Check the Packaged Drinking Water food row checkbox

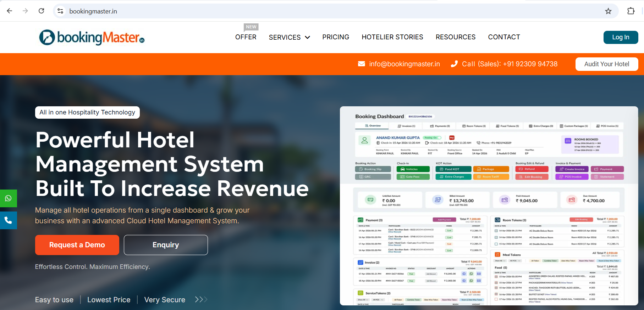496,283
